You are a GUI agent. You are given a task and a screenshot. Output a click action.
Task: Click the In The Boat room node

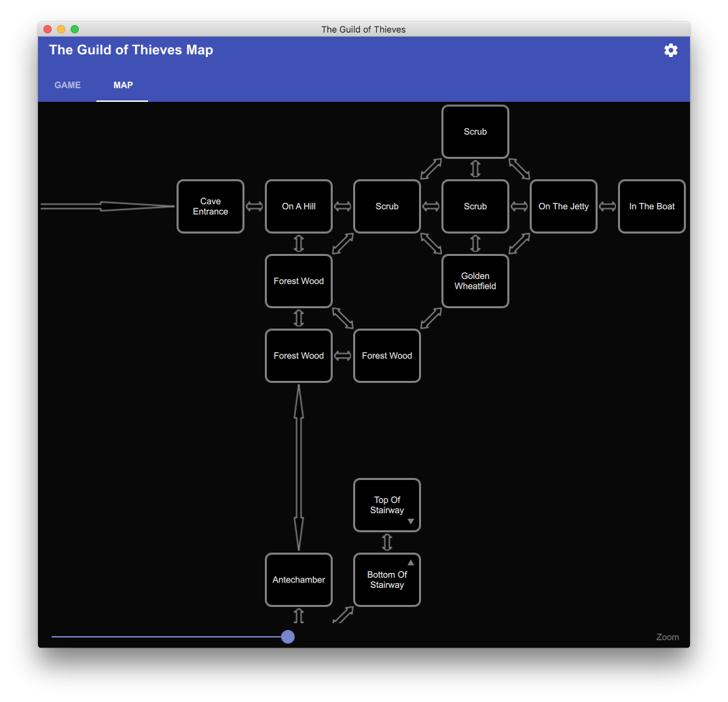(x=652, y=206)
